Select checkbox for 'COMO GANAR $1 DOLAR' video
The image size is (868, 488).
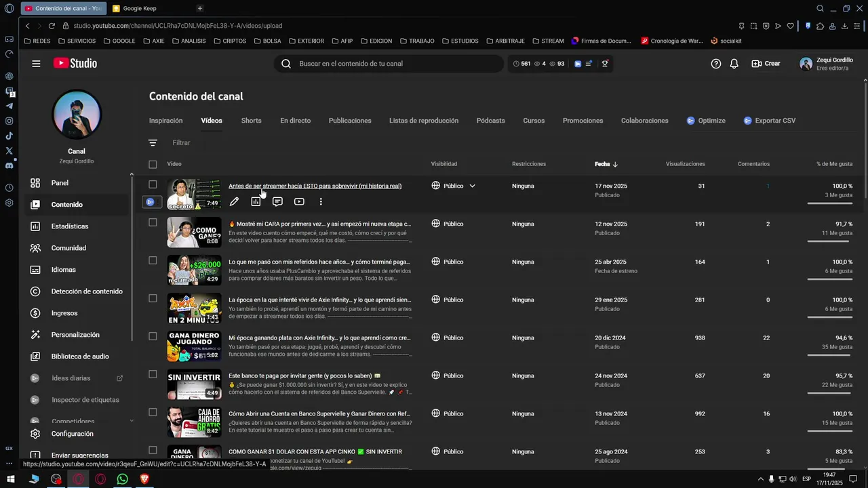(153, 450)
